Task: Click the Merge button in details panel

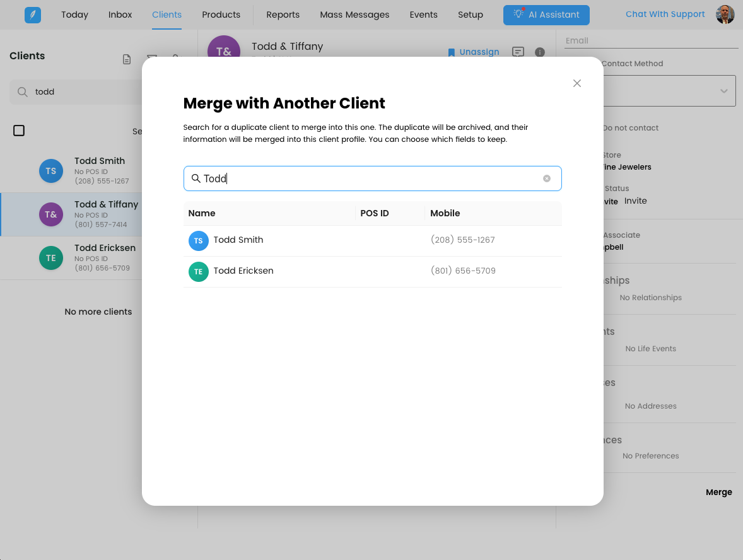Action: pos(719,493)
